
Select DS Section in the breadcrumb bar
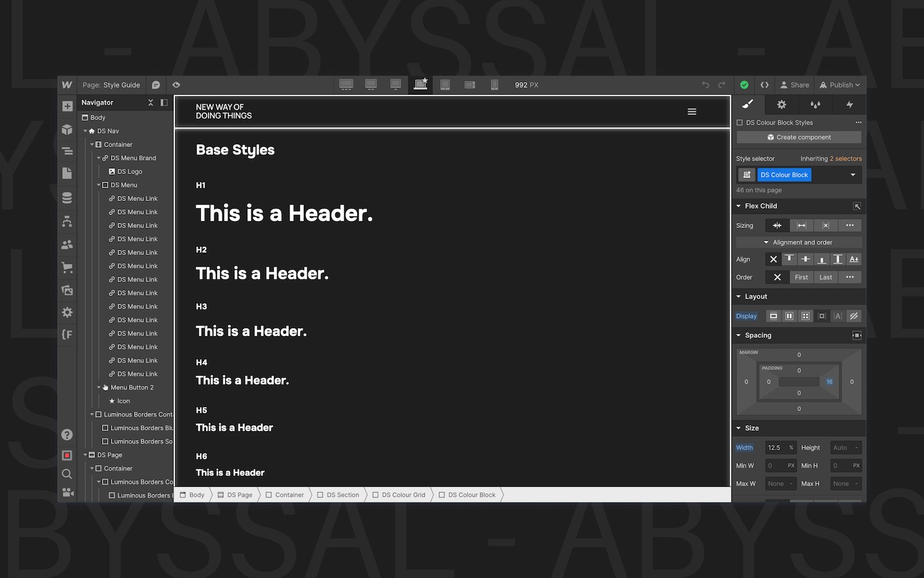(x=338, y=495)
